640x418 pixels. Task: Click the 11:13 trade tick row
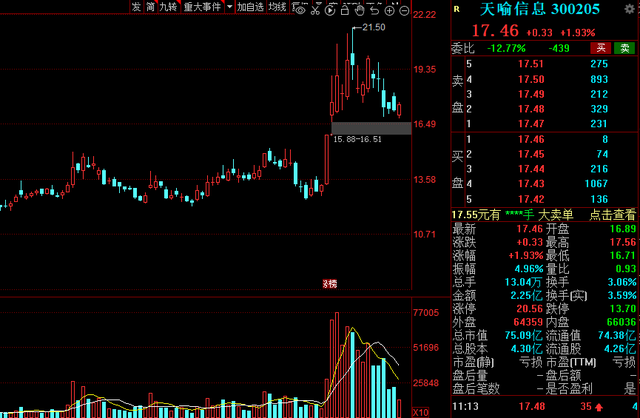[545, 406]
